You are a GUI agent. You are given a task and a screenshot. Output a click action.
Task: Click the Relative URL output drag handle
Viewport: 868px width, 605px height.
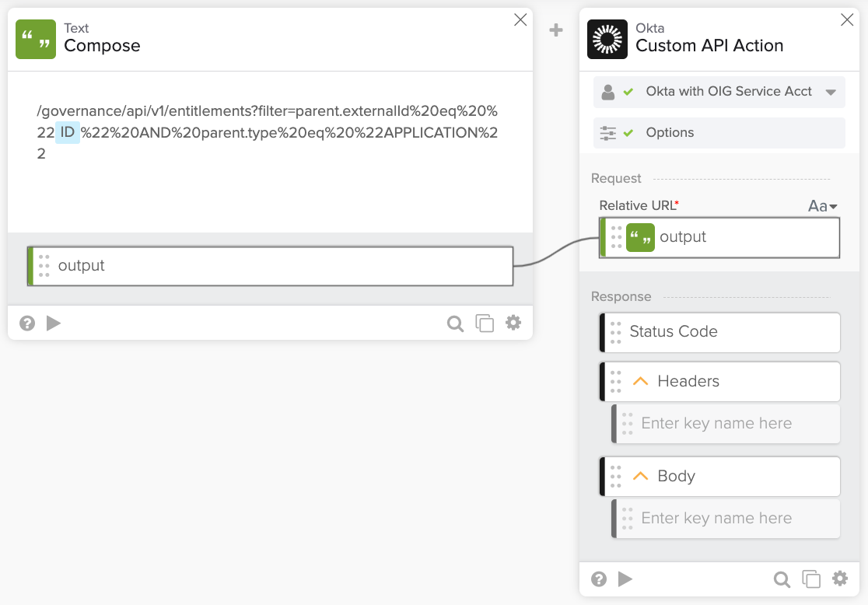tap(616, 237)
